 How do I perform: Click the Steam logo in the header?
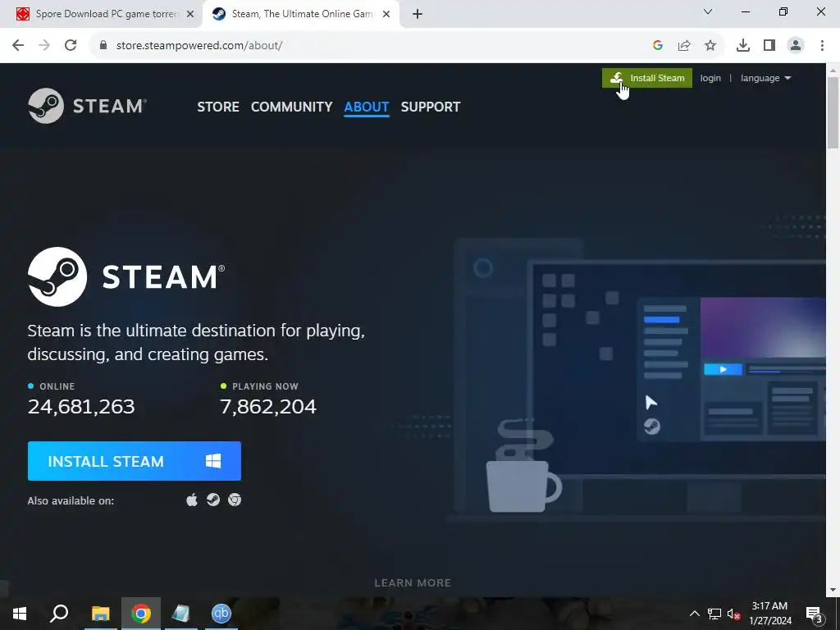point(87,106)
